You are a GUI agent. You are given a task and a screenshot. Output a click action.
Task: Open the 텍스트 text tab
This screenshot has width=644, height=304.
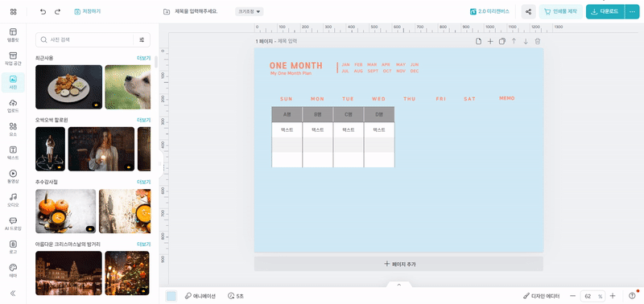13,153
